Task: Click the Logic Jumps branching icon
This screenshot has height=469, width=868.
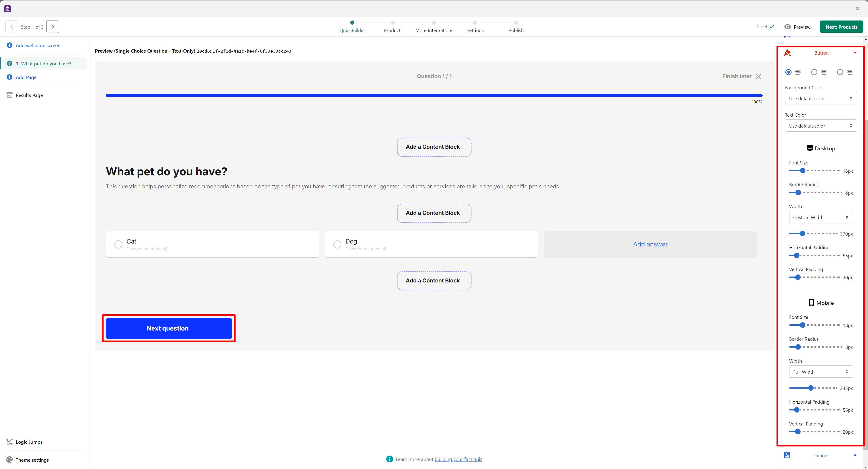Action: 9,442
